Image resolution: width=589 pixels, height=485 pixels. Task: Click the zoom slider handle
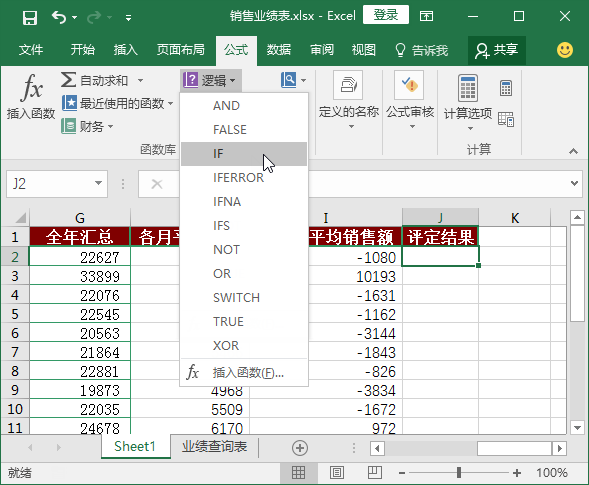pos(459,473)
